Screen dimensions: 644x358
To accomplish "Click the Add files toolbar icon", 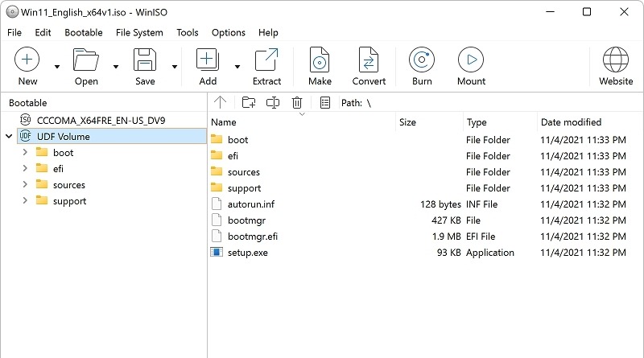I will pos(208,60).
